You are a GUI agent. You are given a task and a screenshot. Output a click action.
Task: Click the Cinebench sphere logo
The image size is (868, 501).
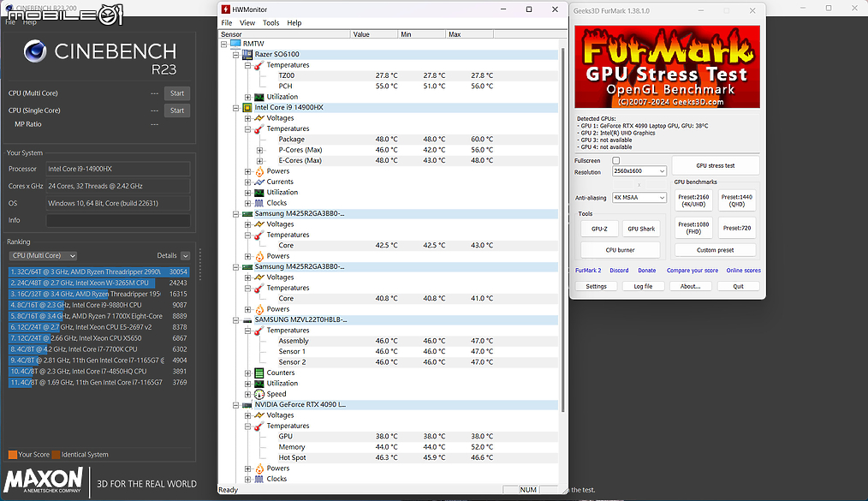tap(35, 51)
